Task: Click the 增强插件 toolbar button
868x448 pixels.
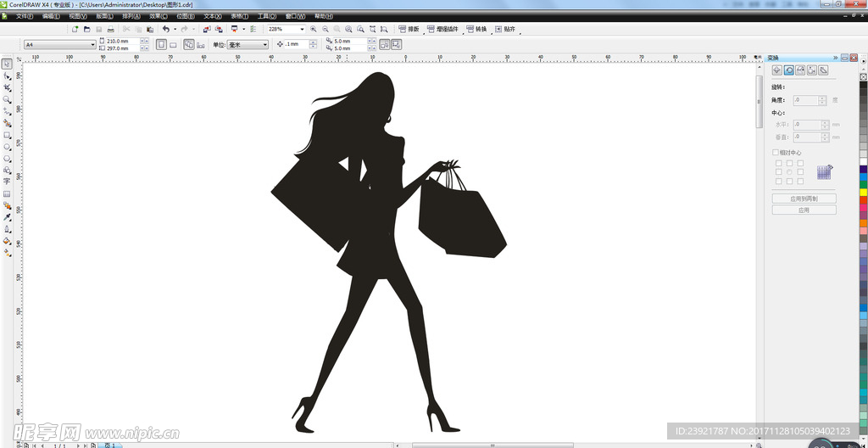Action: tap(442, 29)
